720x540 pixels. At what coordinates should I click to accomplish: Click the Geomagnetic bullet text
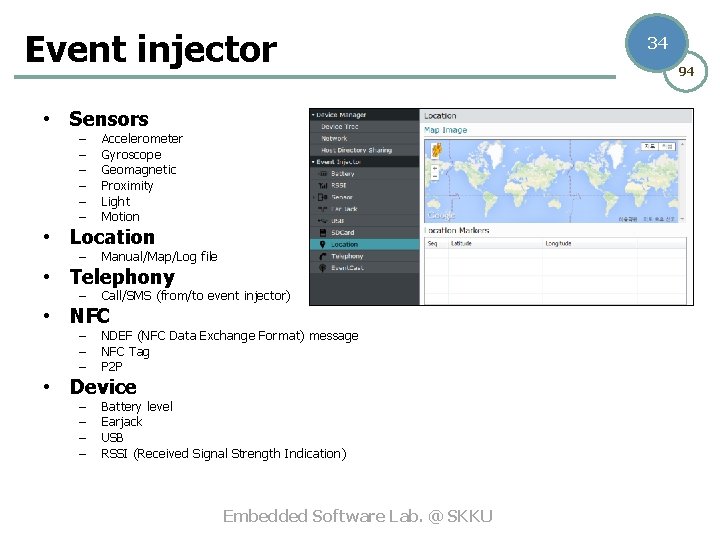139,170
